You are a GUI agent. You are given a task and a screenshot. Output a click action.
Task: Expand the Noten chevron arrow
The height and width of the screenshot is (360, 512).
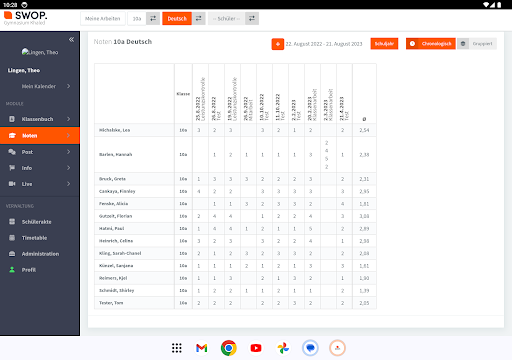click(x=68, y=135)
